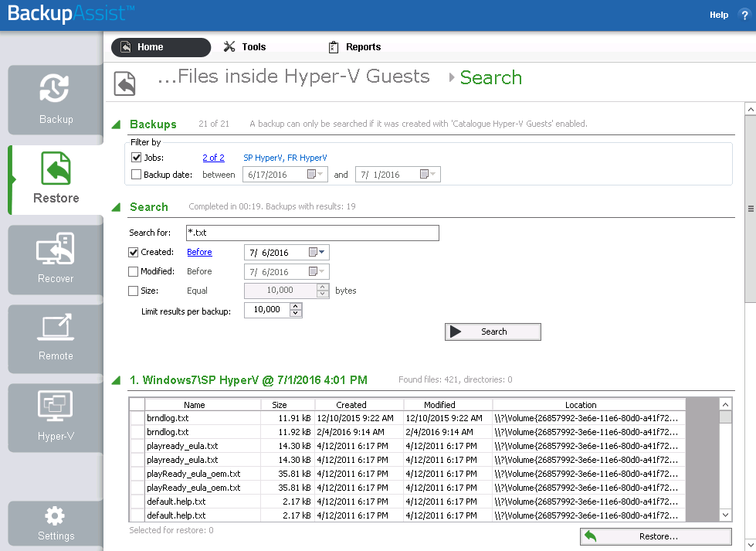Viewport: 756px width, 551px height.
Task: Click the 12/10/2015 9:22 AM modified cell
Action: tap(448, 418)
